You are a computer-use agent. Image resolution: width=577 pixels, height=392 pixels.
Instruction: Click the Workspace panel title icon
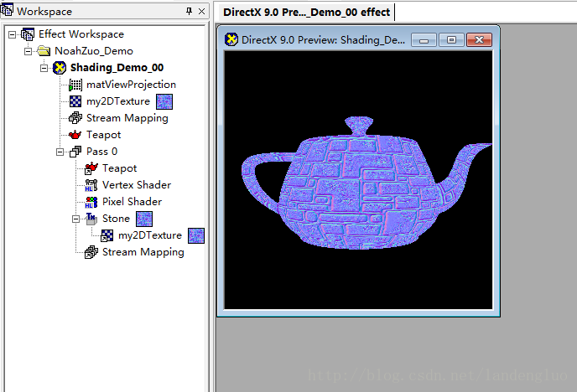coord(7,10)
